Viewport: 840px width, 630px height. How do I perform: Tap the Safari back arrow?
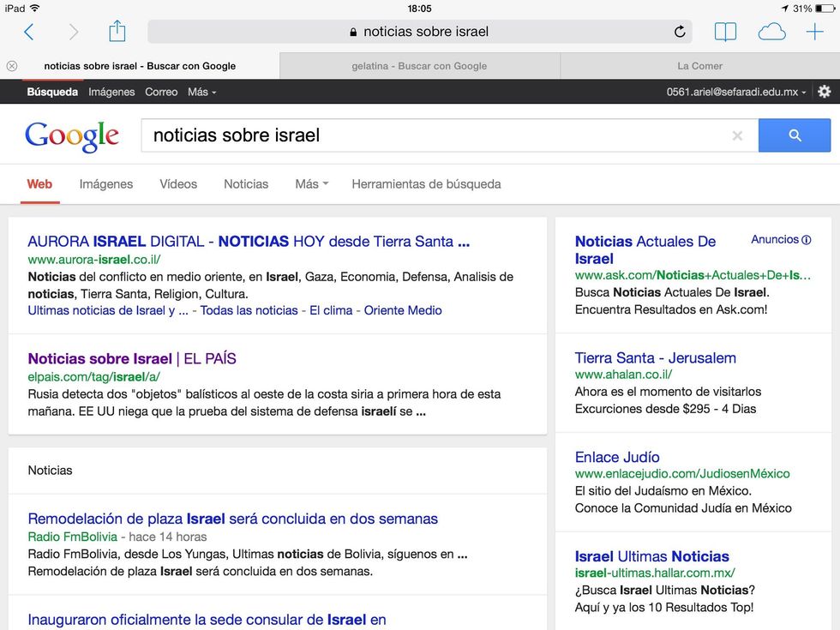point(28,32)
